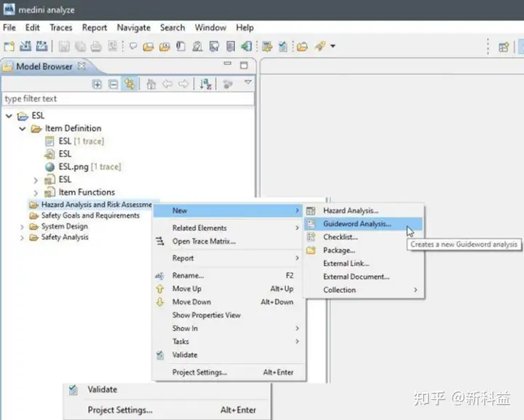The width and height of the screenshot is (524, 420).
Task: Expand the System Design folder
Action: click(x=22, y=227)
